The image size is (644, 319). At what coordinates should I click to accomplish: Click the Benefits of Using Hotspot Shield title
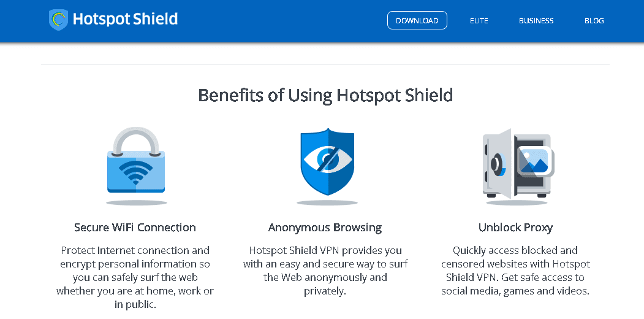[325, 95]
